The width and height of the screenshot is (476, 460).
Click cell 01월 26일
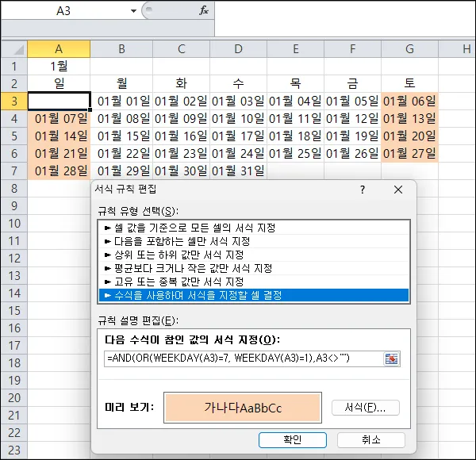(352, 154)
